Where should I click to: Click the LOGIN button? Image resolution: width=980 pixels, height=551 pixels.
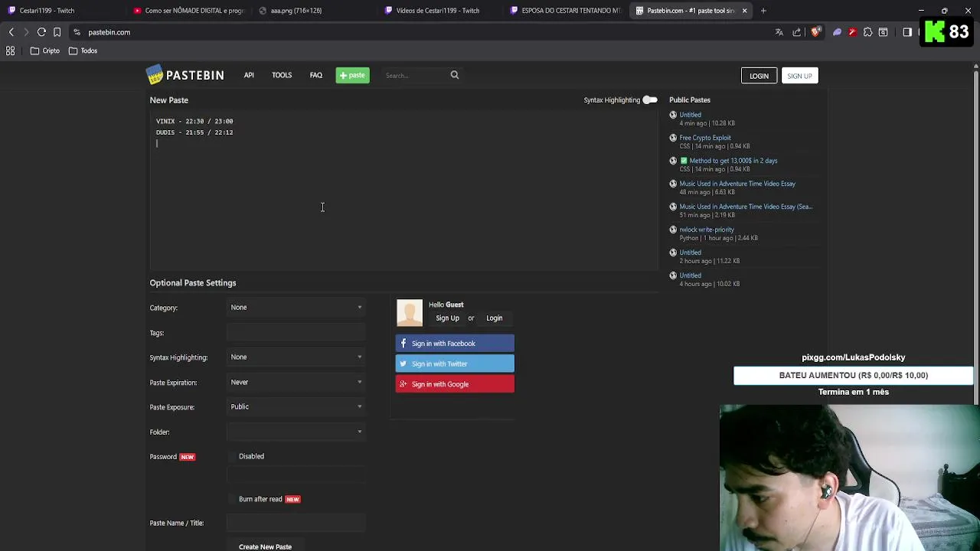[x=759, y=76]
